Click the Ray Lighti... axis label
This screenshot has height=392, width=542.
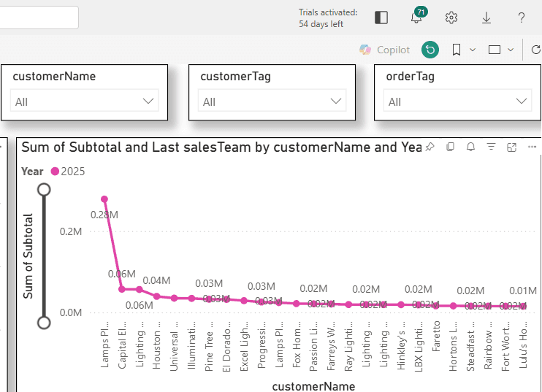click(x=348, y=347)
